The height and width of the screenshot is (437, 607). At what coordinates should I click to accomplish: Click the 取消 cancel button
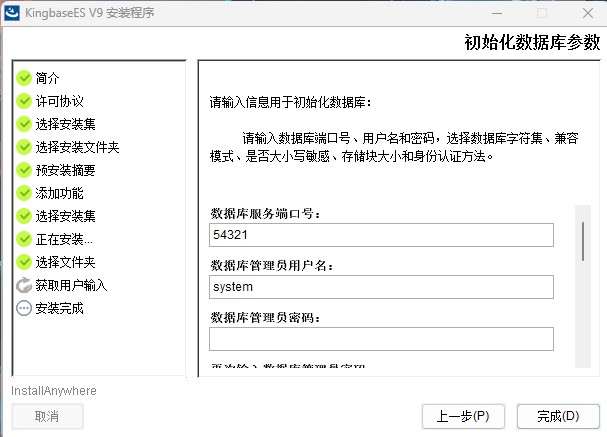(47, 416)
